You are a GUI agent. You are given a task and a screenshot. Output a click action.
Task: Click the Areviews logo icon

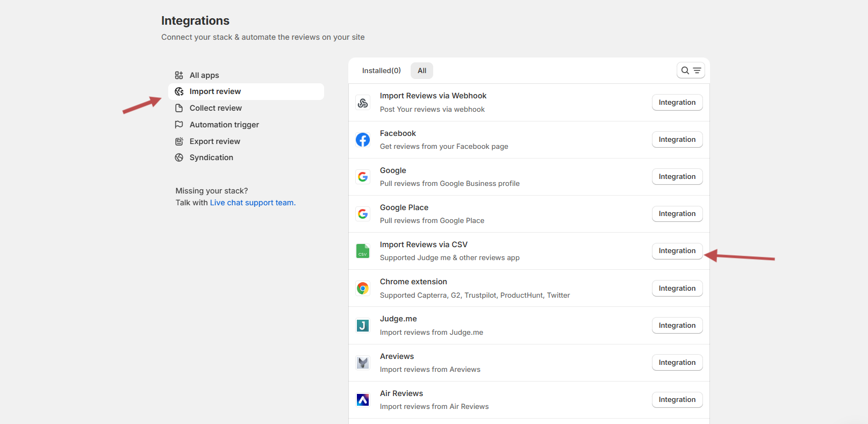tap(363, 363)
